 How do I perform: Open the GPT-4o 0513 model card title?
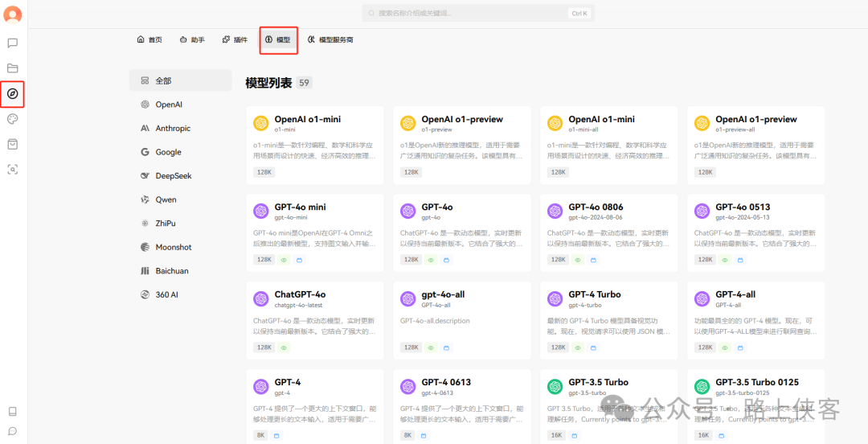tap(743, 207)
